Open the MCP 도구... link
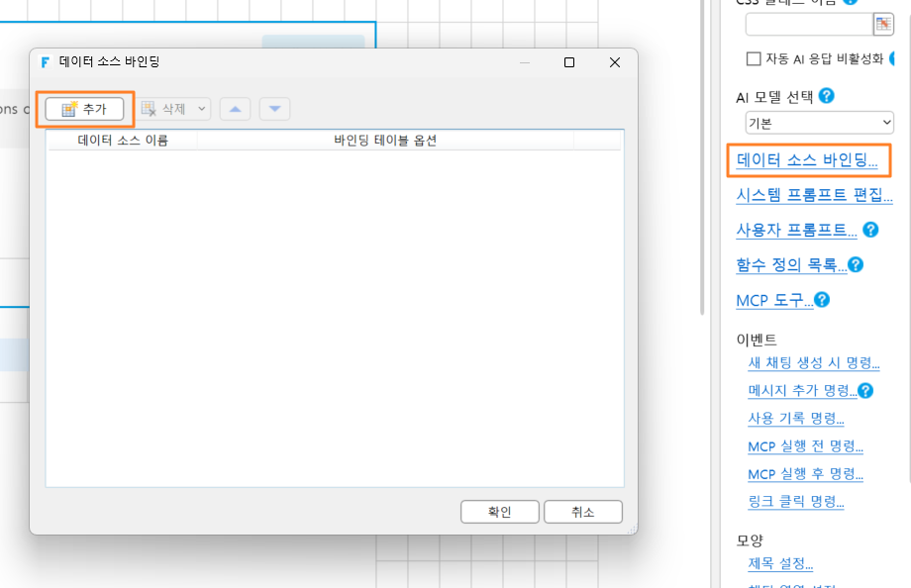The height and width of the screenshot is (588, 911). coord(774,300)
